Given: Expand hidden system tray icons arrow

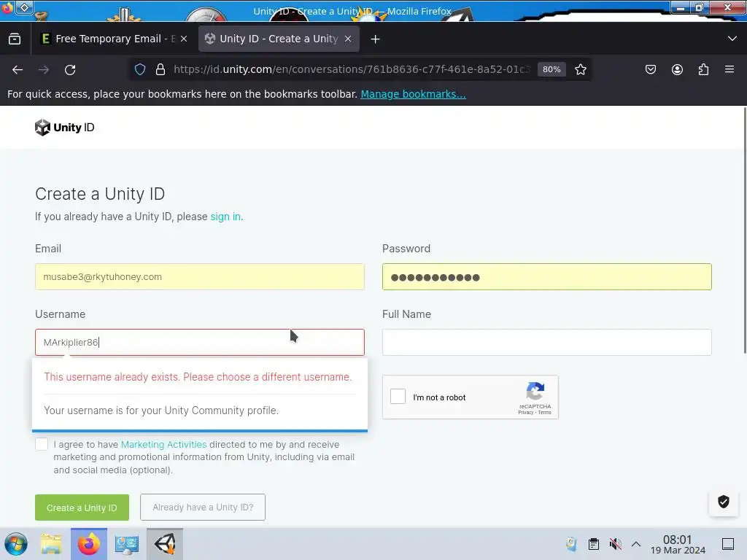Looking at the screenshot, I should pos(636,544).
